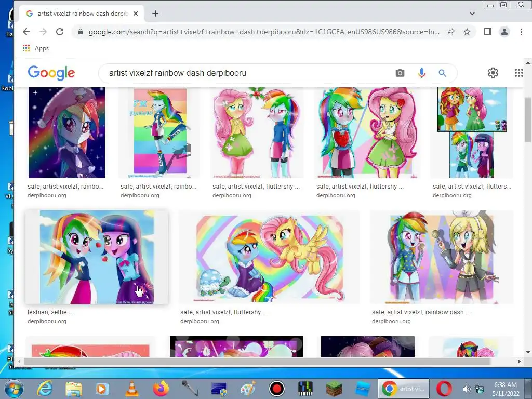Viewport: 532px width, 399px height.
Task: Click the Google logo
Action: point(51,73)
